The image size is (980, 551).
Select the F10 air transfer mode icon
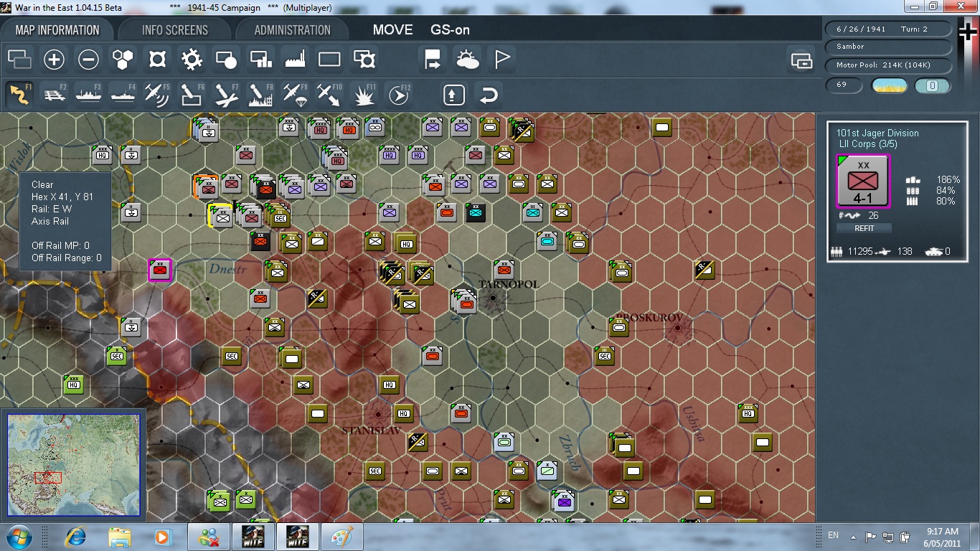pyautogui.click(x=329, y=95)
